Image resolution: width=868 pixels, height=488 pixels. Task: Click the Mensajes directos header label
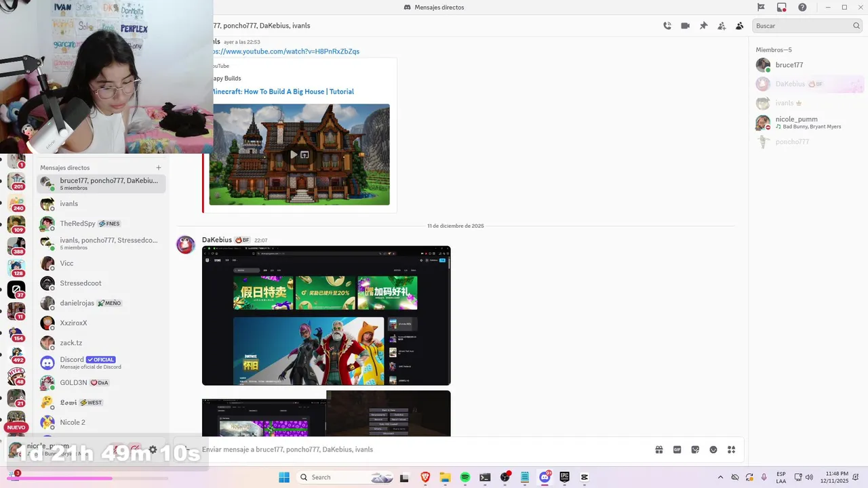point(64,167)
